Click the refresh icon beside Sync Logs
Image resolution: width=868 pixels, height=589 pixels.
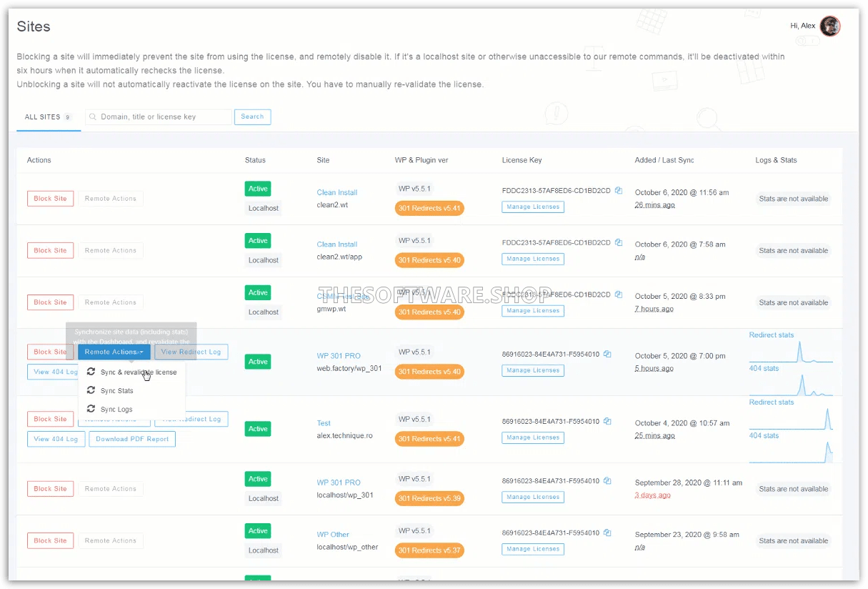(91, 407)
